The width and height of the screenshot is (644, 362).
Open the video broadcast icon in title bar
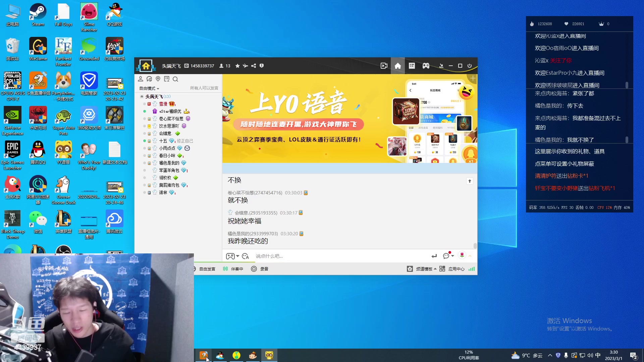click(384, 66)
